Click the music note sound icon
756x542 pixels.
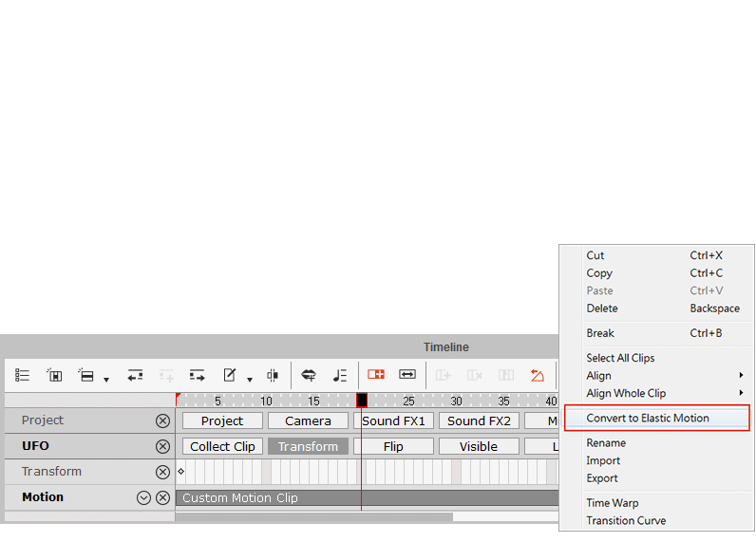[339, 375]
